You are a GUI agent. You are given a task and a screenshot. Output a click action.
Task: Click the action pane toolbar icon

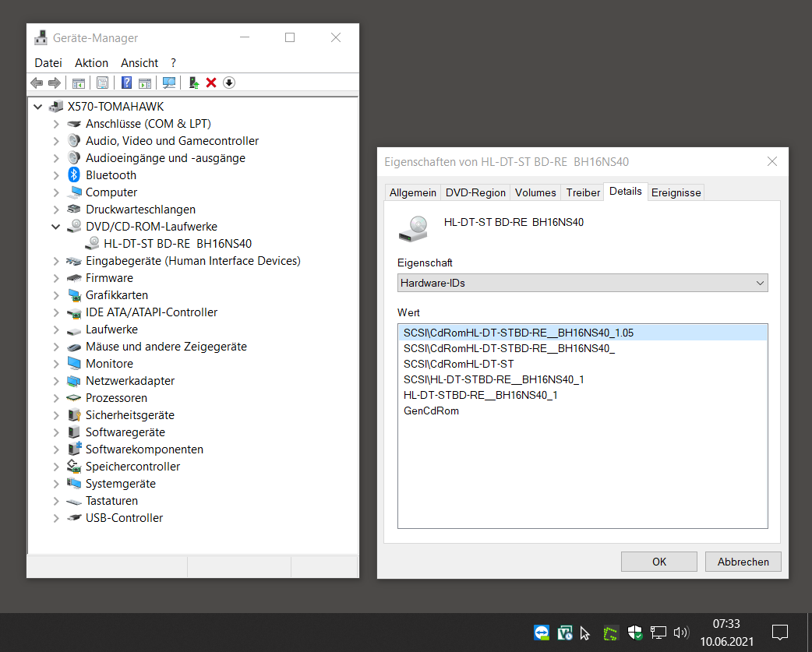coord(145,83)
